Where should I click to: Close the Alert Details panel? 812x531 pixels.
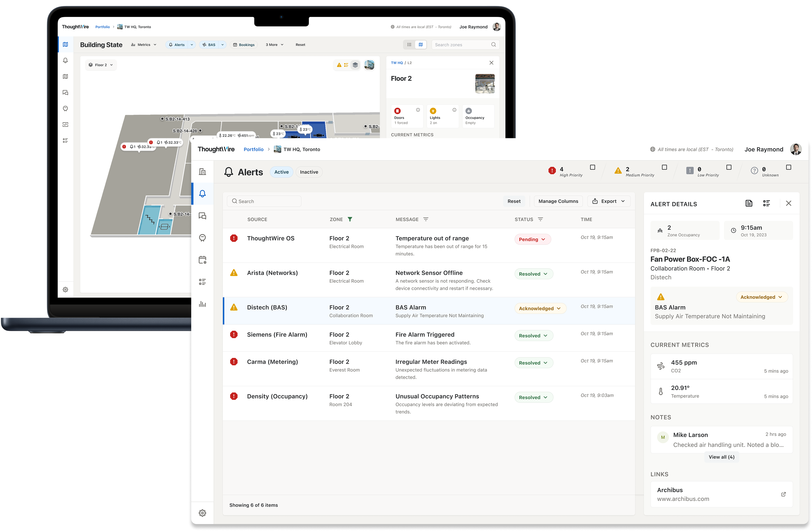789,203
